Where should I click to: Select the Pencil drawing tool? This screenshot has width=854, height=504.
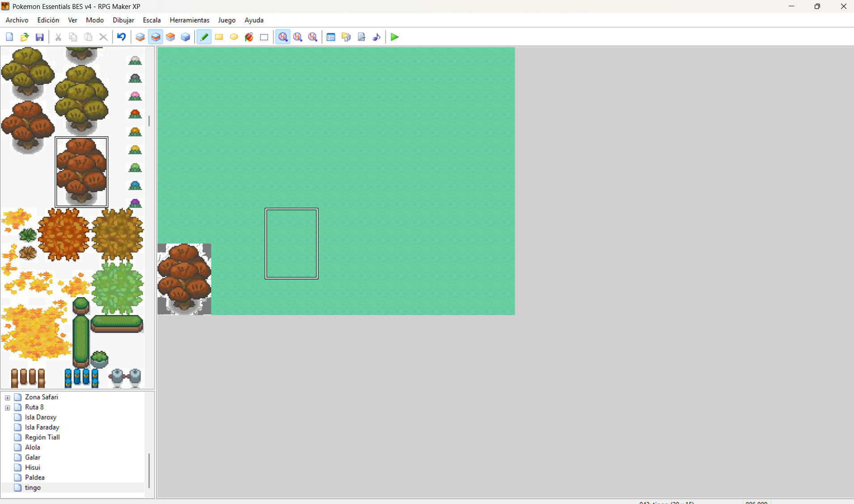(x=204, y=37)
